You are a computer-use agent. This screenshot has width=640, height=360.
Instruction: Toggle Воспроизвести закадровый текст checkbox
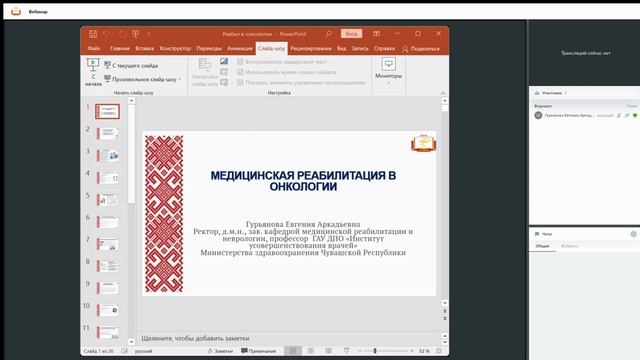coord(240,62)
